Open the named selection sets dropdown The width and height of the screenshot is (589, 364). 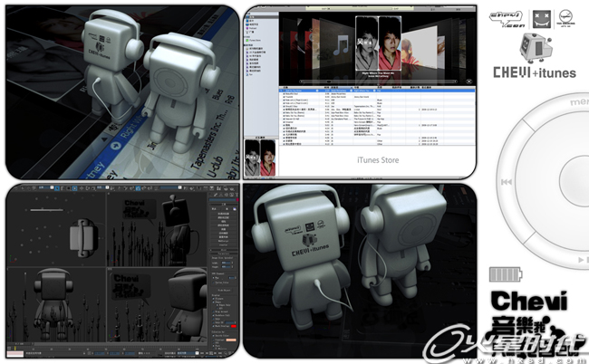[x=171, y=187]
